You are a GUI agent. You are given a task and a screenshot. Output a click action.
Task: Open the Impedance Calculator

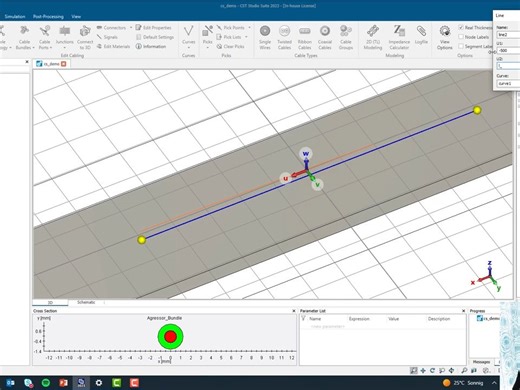399,37
